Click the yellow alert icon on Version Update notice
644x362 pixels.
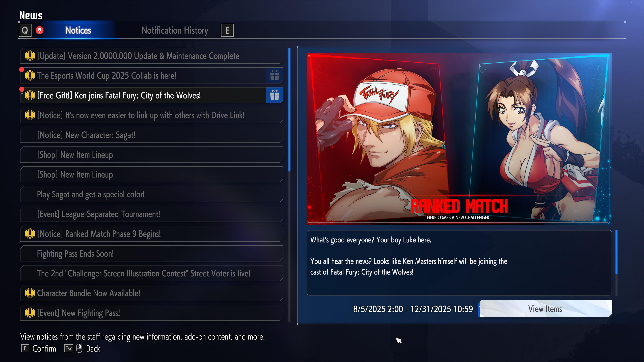click(x=30, y=55)
